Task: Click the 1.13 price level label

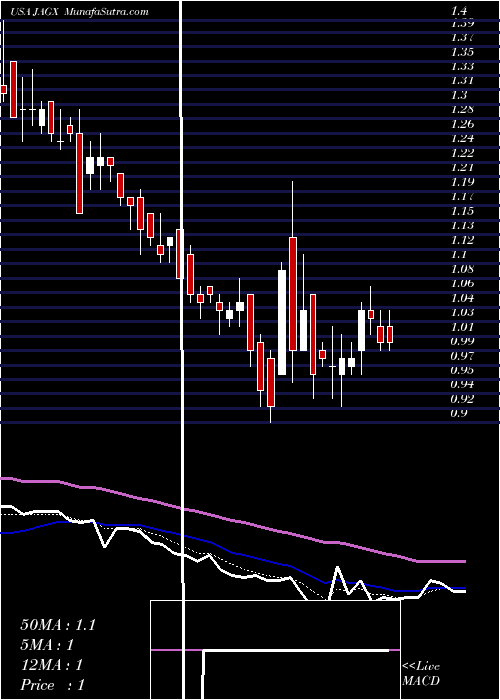Action: pyautogui.click(x=462, y=225)
